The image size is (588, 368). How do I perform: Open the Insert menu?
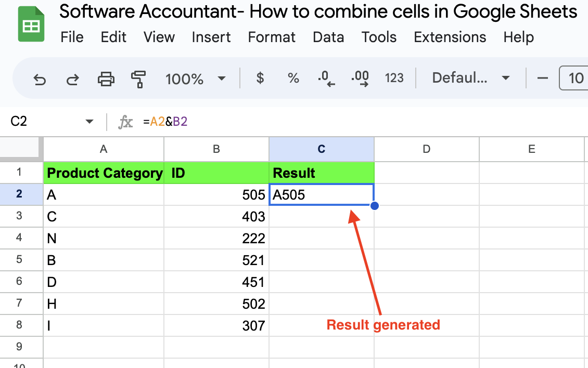[x=211, y=37]
